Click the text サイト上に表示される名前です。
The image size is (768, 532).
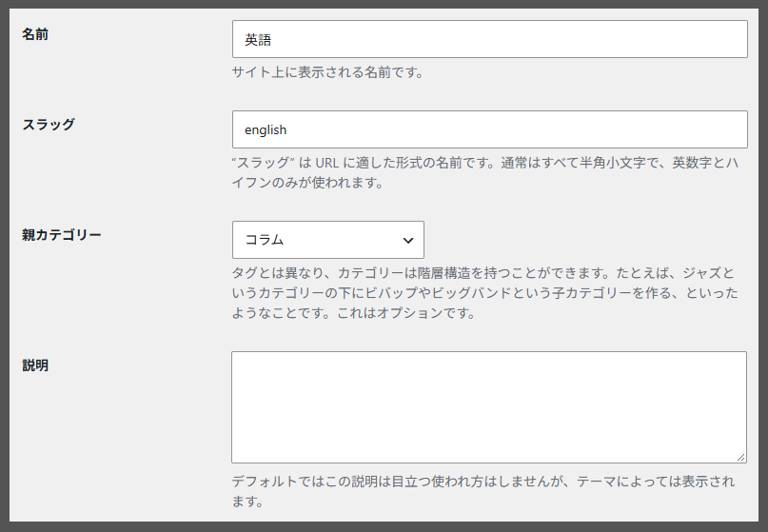328,72
